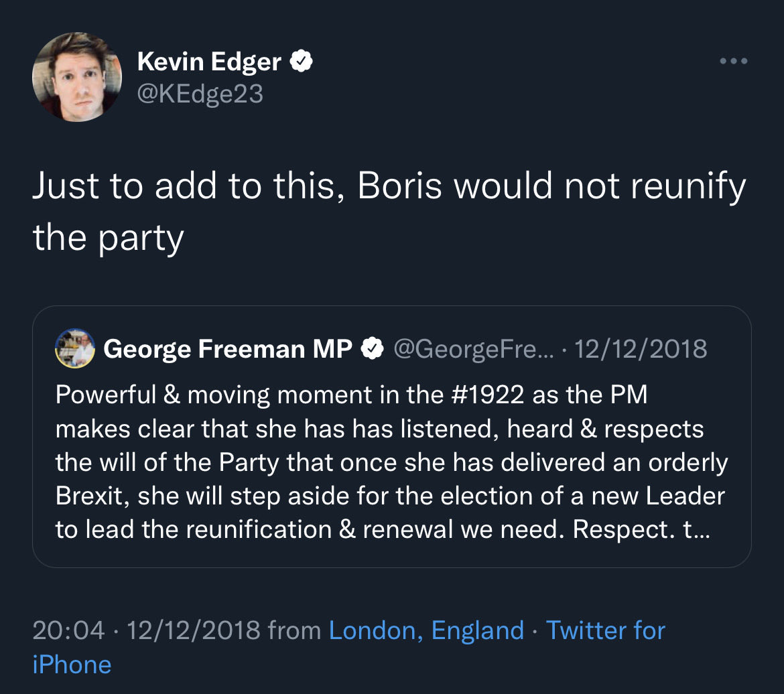784x694 pixels.
Task: Click the @KEdge23 handle
Action: [200, 94]
